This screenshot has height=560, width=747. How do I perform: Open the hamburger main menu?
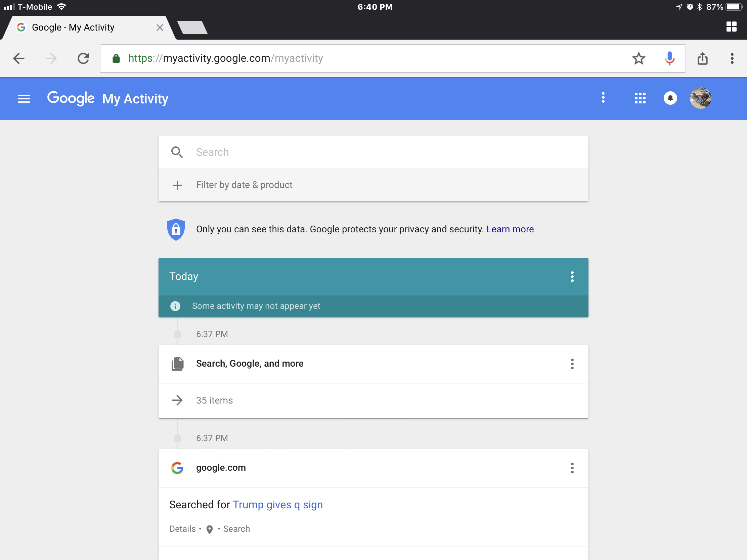coord(24,99)
